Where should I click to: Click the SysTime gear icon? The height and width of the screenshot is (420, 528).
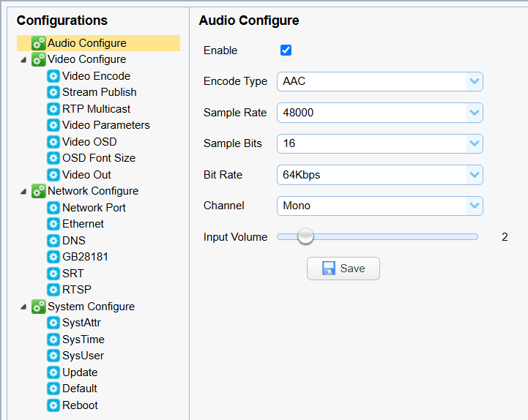(53, 340)
